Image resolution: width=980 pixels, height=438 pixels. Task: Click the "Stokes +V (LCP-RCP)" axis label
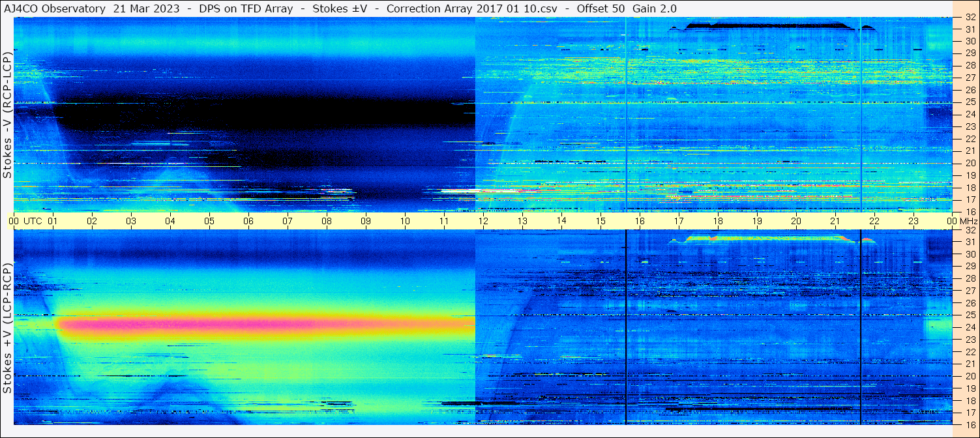click(7, 328)
